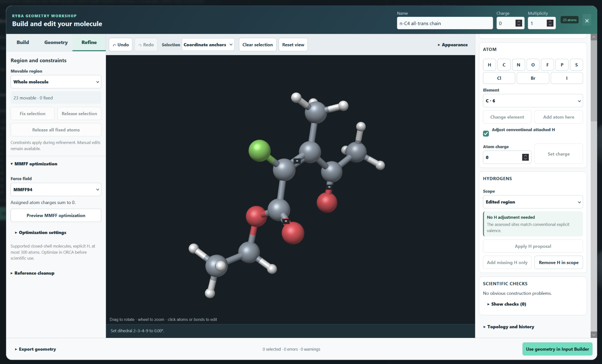This screenshot has height=364, width=602.
Task: Select hydrogen H element button
Action: pyautogui.click(x=489, y=65)
